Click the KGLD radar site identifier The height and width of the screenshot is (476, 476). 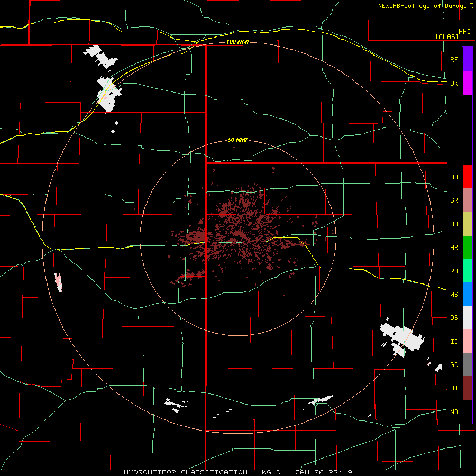[x=271, y=472]
